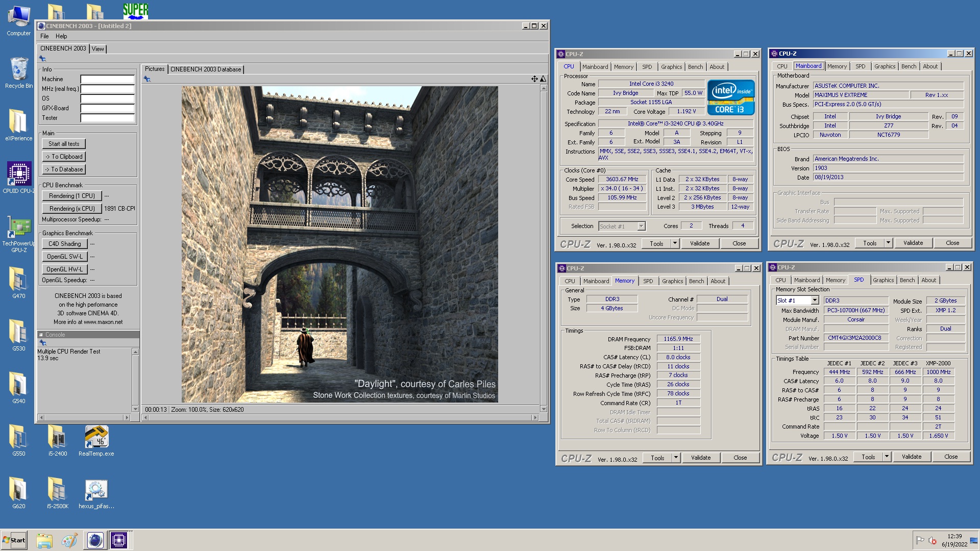Open the G530 folder icon
980x551 pixels.
[18, 335]
